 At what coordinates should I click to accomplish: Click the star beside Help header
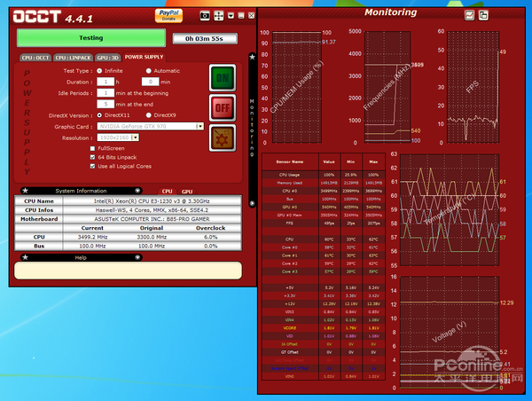pos(25,257)
